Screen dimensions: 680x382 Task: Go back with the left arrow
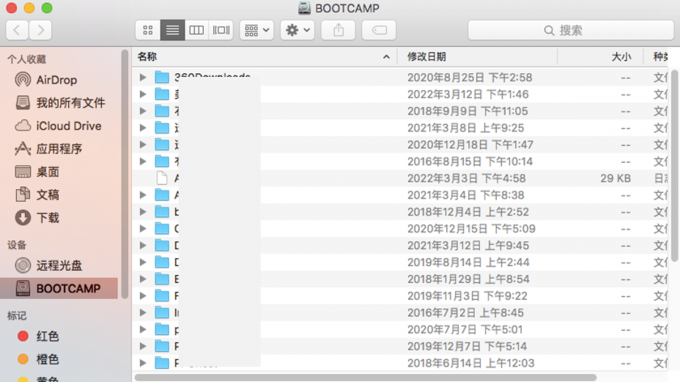point(17,30)
